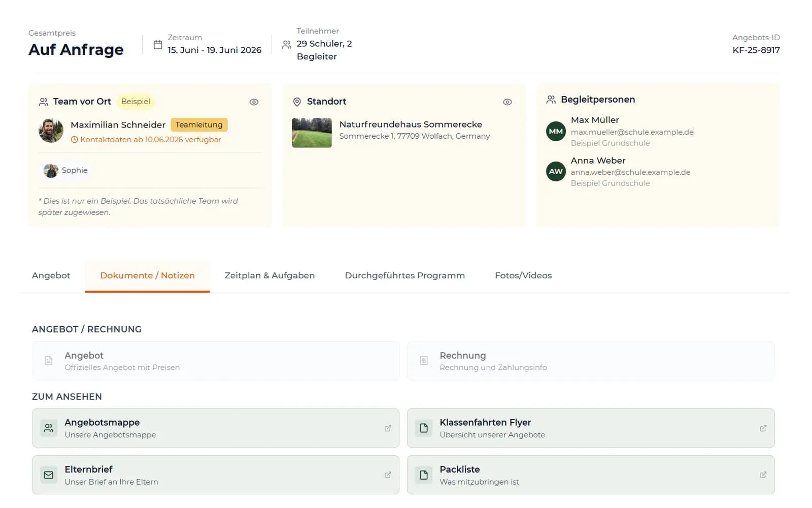Image resolution: width=812 pixels, height=508 pixels.
Task: Click the MM avatar for Max Müller
Action: click(x=556, y=131)
